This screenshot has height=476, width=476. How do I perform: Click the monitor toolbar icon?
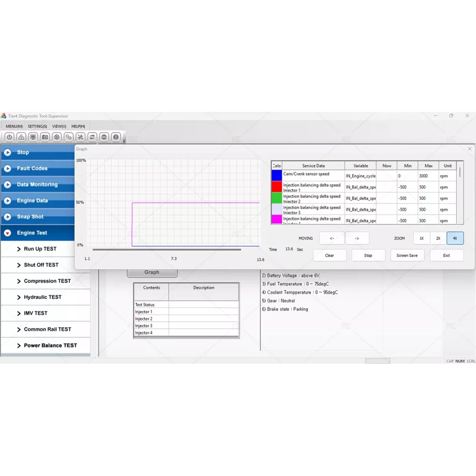point(33,137)
